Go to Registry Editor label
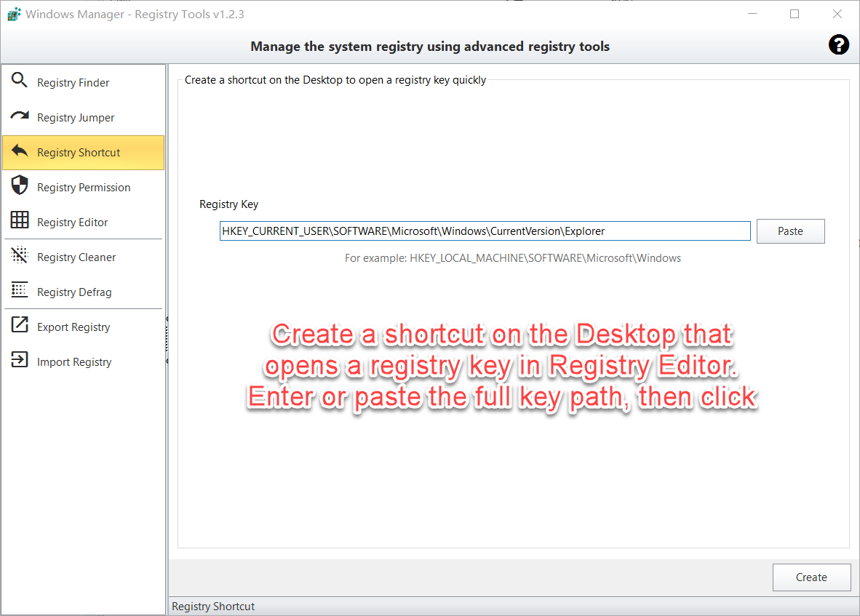 (73, 223)
